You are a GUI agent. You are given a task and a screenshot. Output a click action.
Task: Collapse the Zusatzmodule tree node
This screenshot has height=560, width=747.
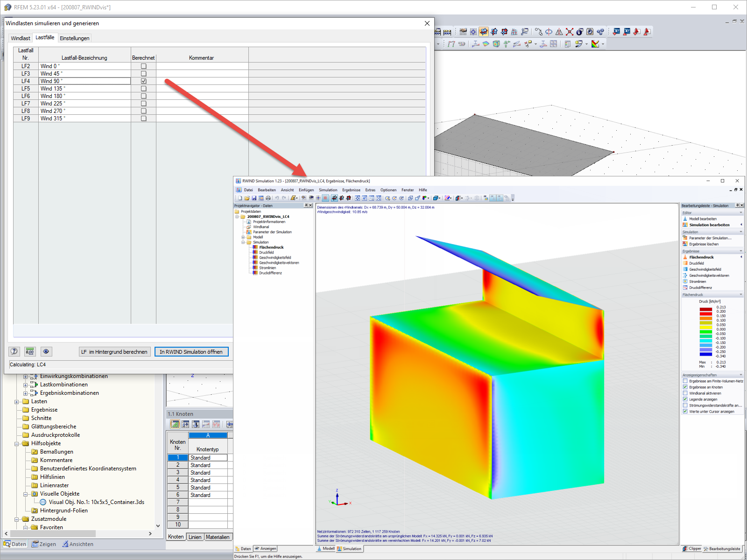click(x=17, y=519)
